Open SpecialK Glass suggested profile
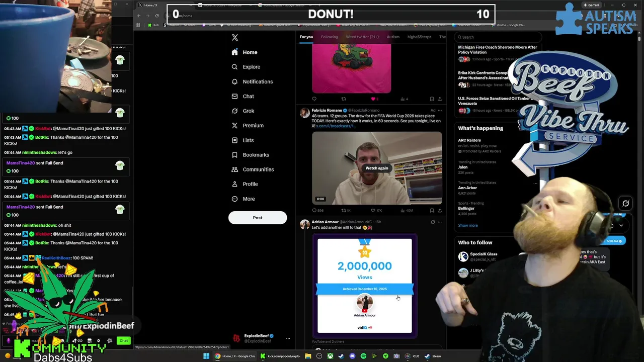 (x=484, y=254)
